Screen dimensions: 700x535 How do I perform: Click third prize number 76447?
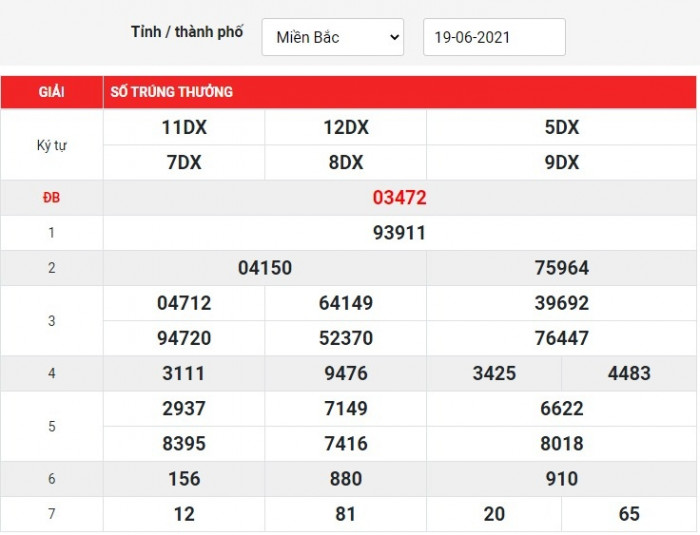562,338
